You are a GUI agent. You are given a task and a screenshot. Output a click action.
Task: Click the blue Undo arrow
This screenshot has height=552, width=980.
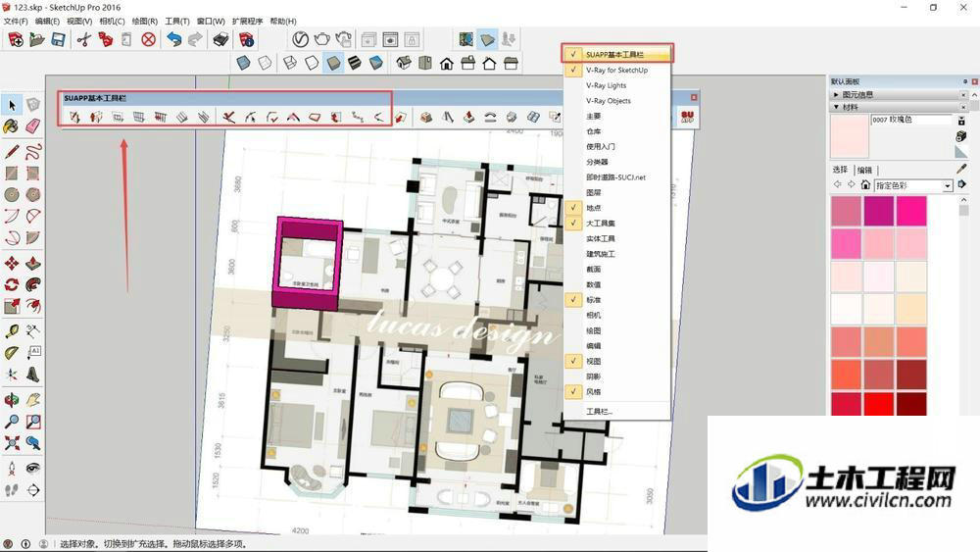pyautogui.click(x=173, y=40)
